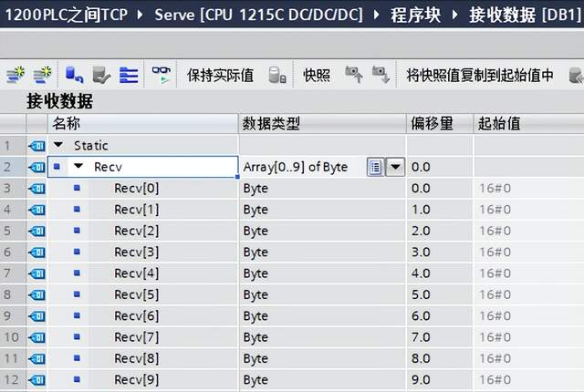
Task: Click the start value 16#0 of Recv[4]
Action: point(495,273)
